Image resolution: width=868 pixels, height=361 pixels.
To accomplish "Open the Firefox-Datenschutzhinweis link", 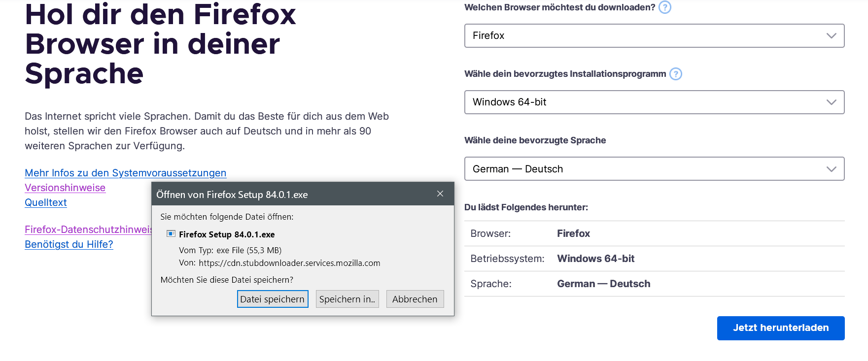I will [x=88, y=230].
